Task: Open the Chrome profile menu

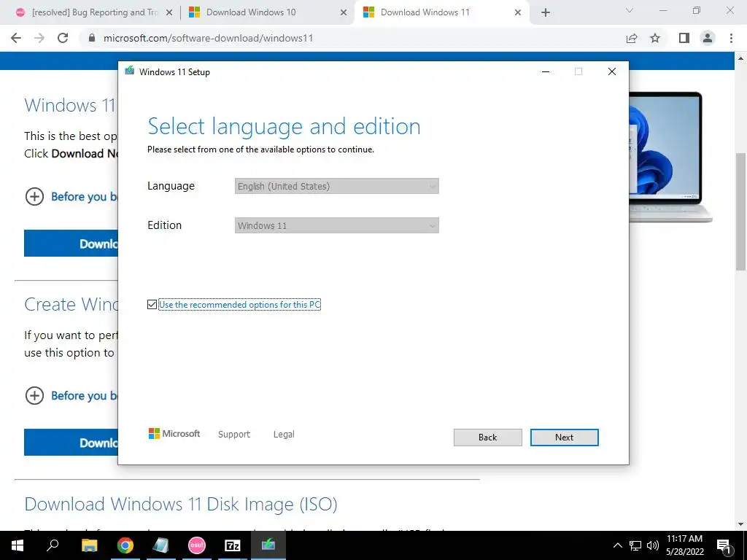Action: coord(708,38)
